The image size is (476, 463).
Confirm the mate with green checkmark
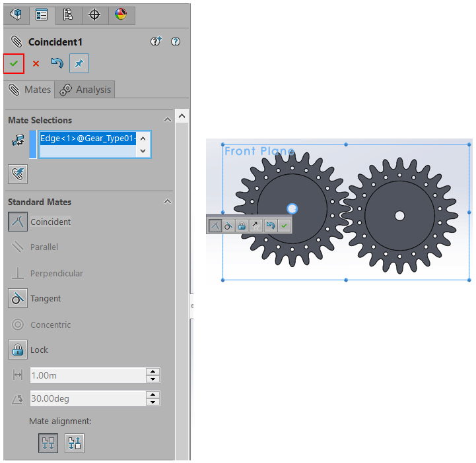(14, 63)
